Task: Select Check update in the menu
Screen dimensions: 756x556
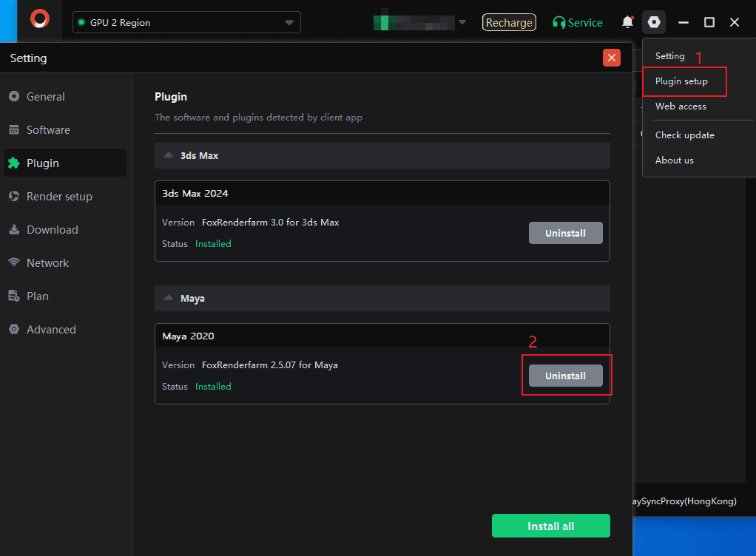Action: [684, 135]
